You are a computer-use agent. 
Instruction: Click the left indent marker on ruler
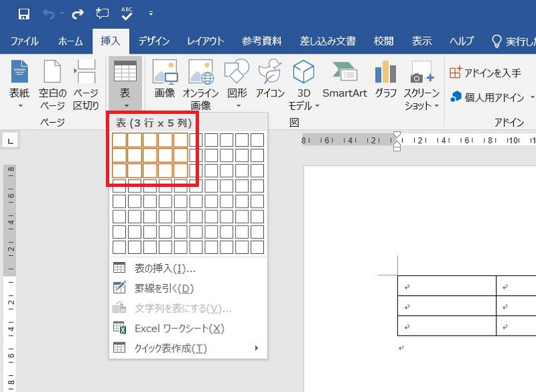(x=397, y=147)
